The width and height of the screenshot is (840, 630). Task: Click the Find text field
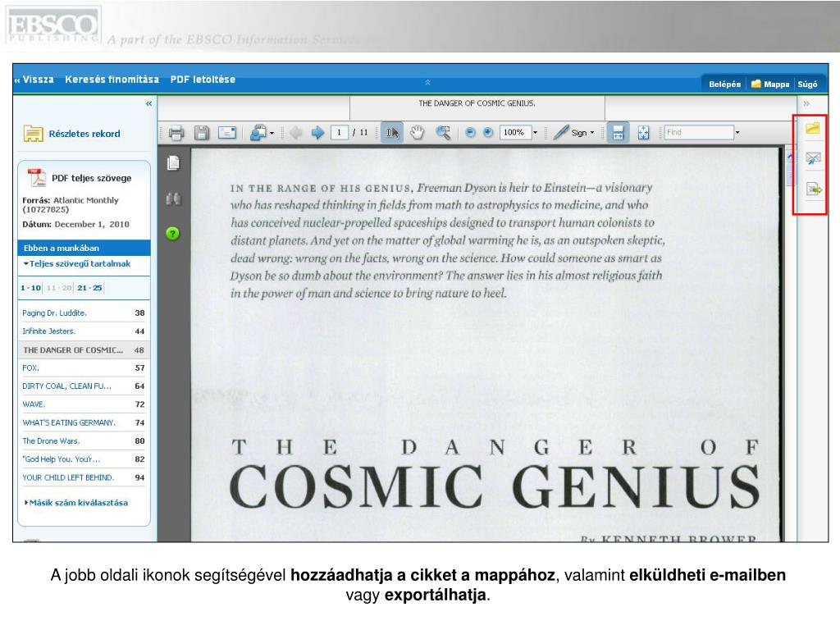coord(699,132)
